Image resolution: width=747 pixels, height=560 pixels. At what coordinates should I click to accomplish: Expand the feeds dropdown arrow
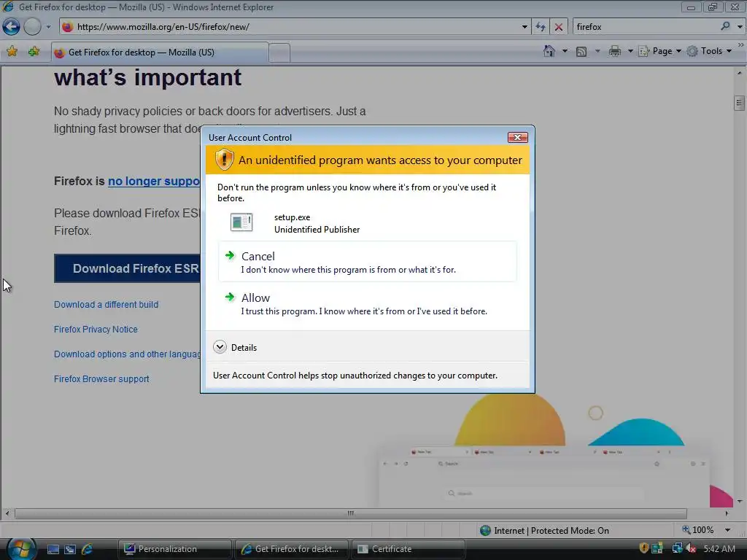coord(597,51)
